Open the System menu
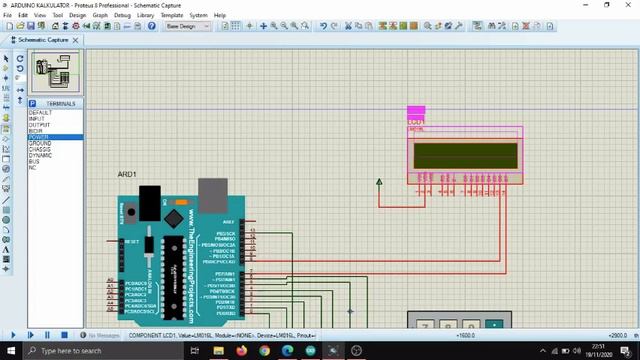This screenshot has height=360, width=640. 198,15
